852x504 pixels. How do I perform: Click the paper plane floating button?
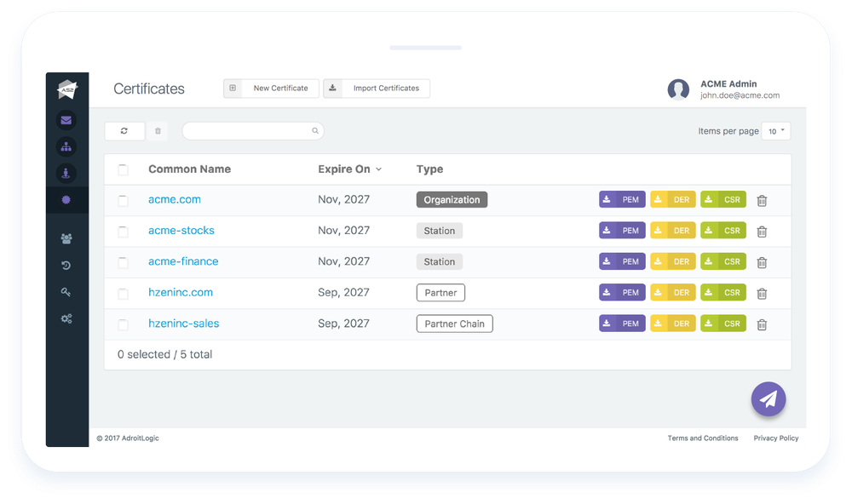(x=769, y=399)
